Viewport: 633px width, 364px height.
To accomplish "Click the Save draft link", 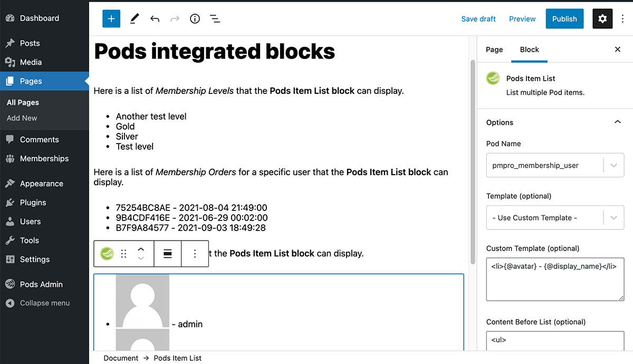I will pyautogui.click(x=478, y=18).
